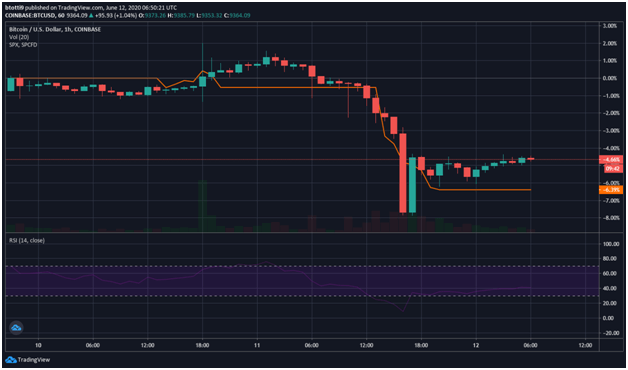628x370 pixels.
Task: Click the 80.00 RSI scale label
Action: point(610,259)
